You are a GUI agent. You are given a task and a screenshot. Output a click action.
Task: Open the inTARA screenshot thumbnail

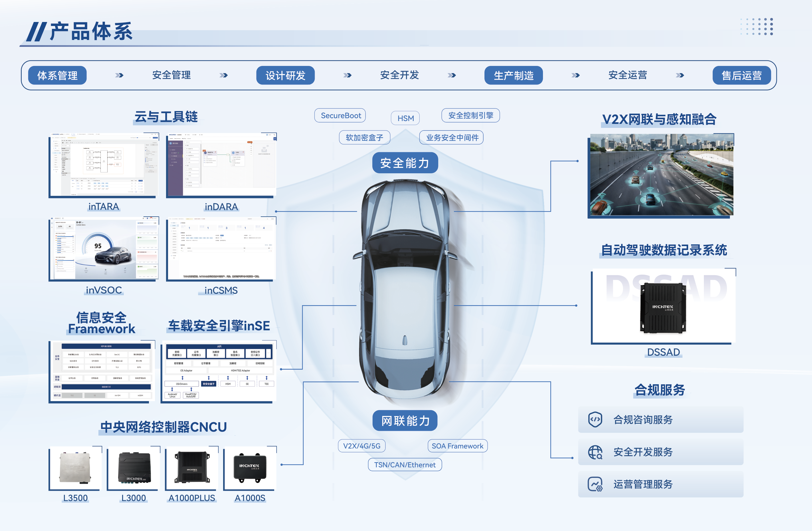pos(104,165)
